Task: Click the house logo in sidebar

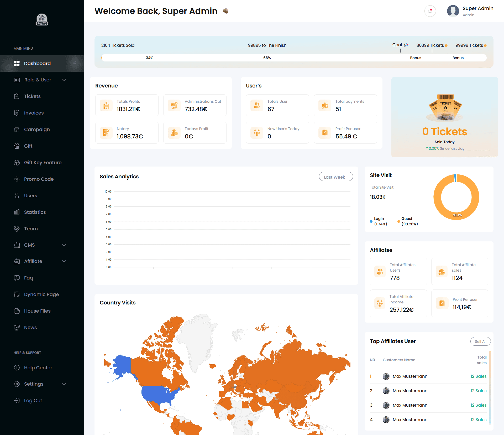Action: click(x=42, y=20)
